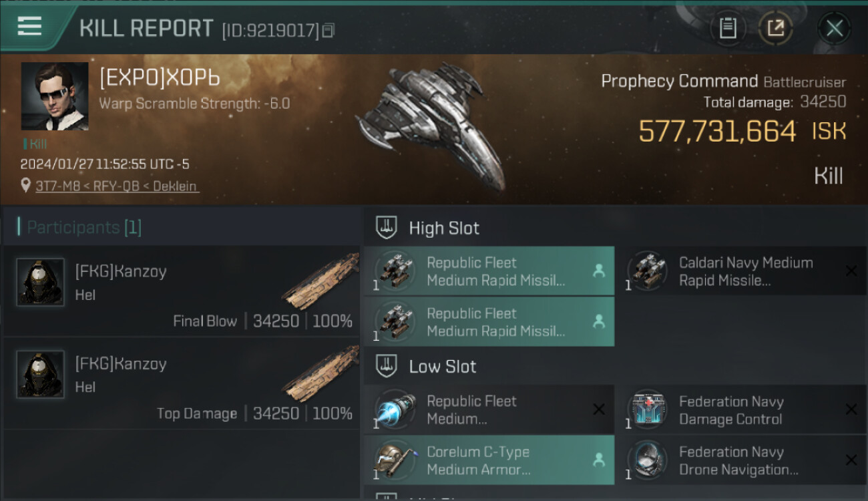Copy the kill report ID
This screenshot has height=501, width=868.
click(328, 30)
